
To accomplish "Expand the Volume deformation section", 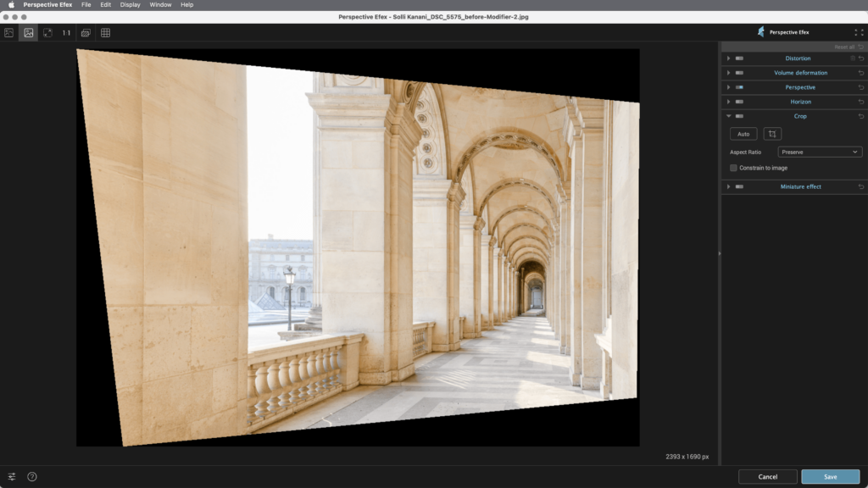I will [728, 73].
